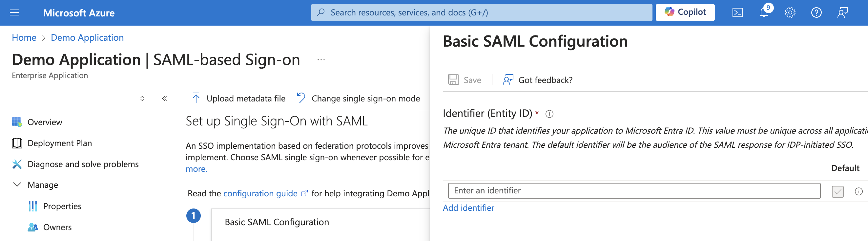Image resolution: width=868 pixels, height=241 pixels.
Task: Select the Default column header
Action: coord(845,168)
